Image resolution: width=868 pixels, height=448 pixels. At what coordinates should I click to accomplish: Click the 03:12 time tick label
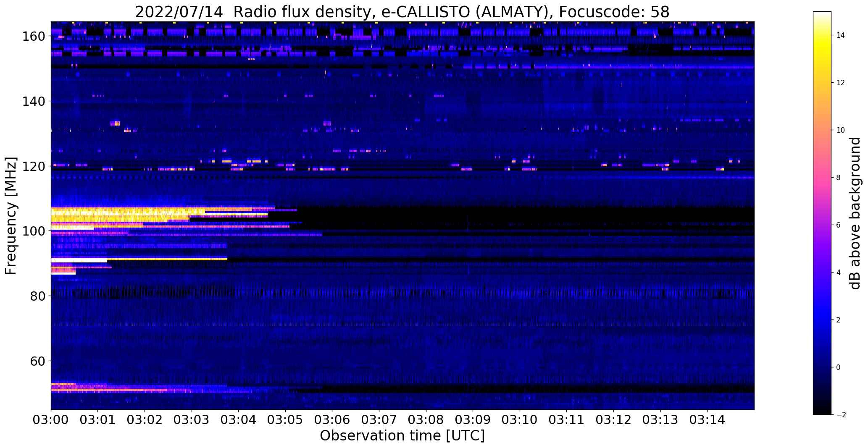pos(614,420)
